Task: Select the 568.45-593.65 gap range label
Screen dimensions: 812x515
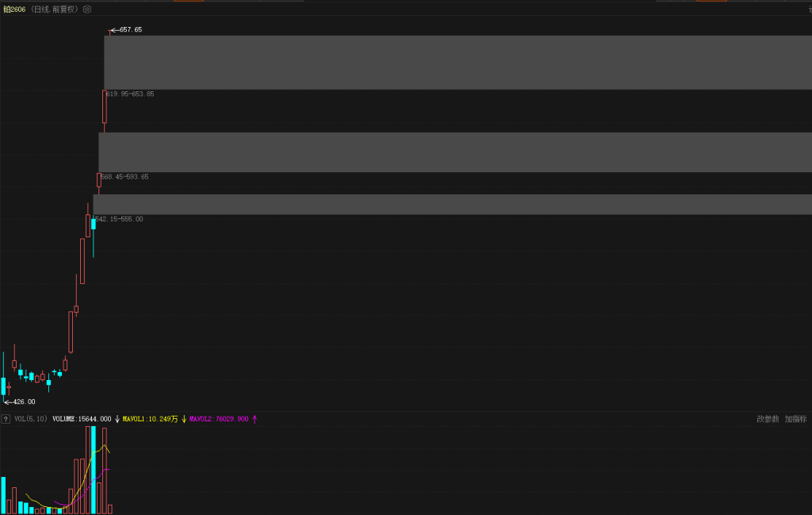Action: click(x=125, y=177)
